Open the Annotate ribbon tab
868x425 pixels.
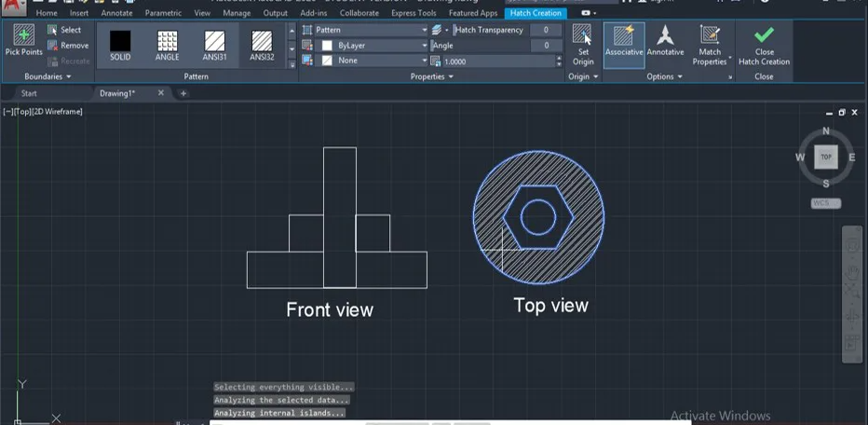click(116, 13)
